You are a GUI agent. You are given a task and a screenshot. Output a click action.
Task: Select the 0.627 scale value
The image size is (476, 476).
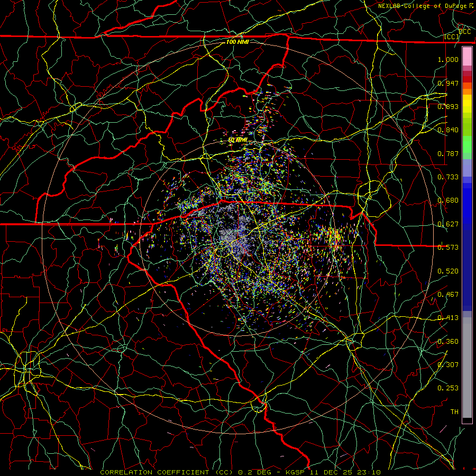[448, 224]
